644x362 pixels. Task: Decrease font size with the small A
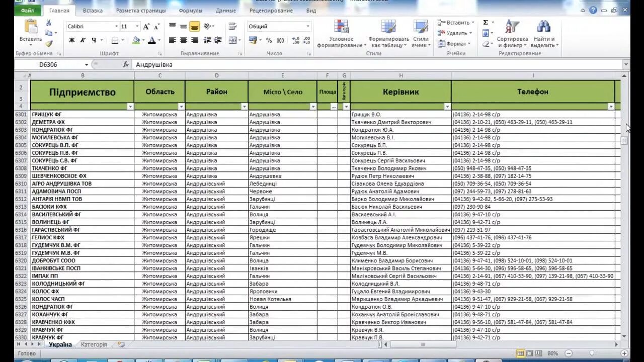(x=156, y=27)
